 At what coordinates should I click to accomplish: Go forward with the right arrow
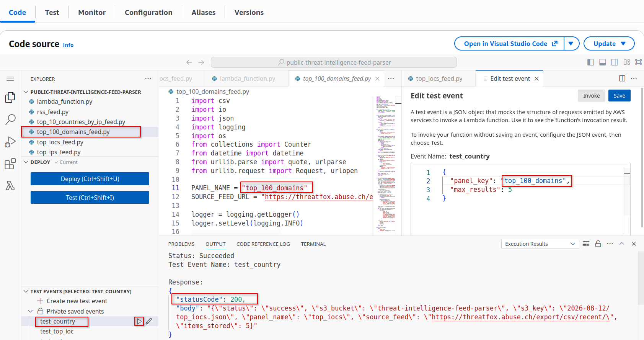coord(201,62)
